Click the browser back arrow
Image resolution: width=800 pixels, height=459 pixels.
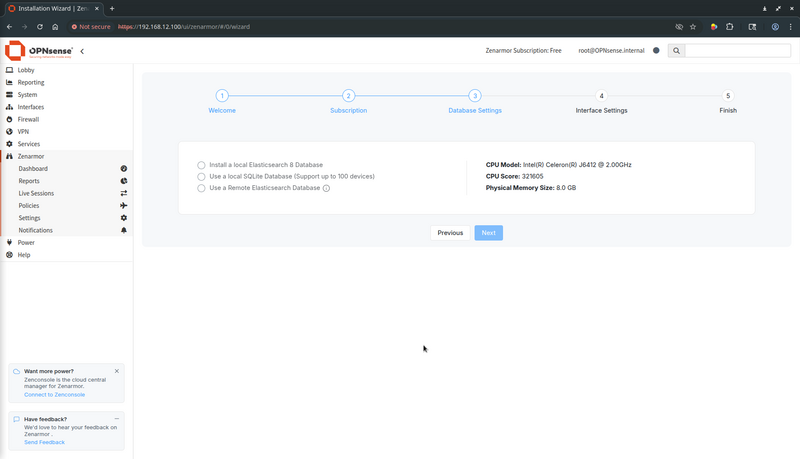(x=9, y=27)
